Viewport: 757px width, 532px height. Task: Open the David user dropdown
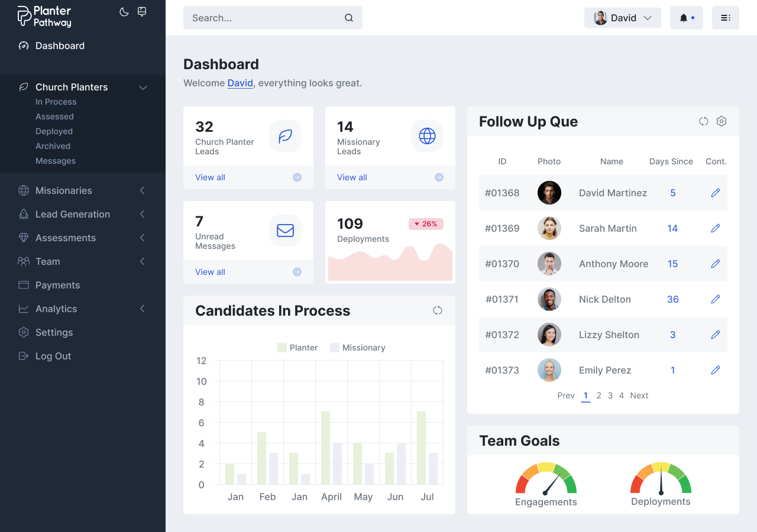[622, 18]
